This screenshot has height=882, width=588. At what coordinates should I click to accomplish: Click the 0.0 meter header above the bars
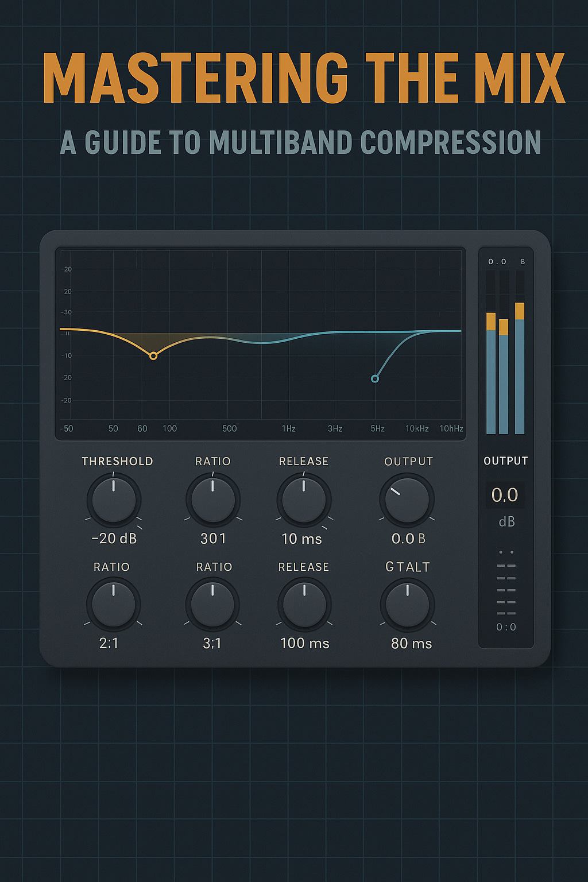(497, 260)
